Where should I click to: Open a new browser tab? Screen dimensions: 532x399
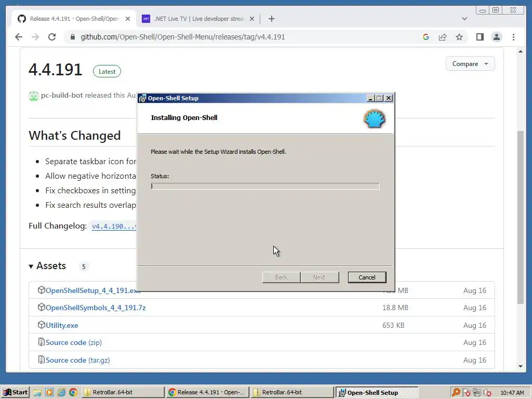[x=271, y=19]
